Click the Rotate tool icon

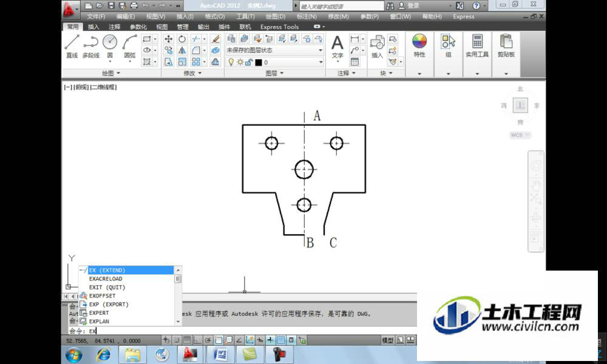[182, 39]
